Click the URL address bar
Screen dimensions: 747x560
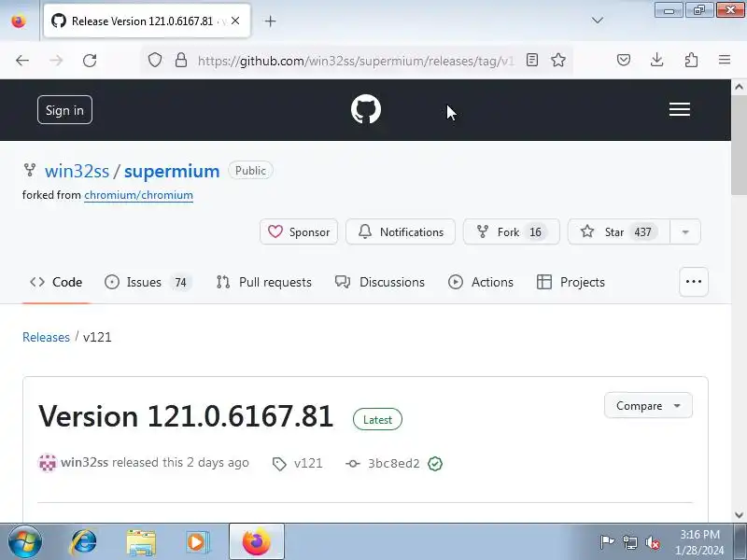tap(356, 61)
